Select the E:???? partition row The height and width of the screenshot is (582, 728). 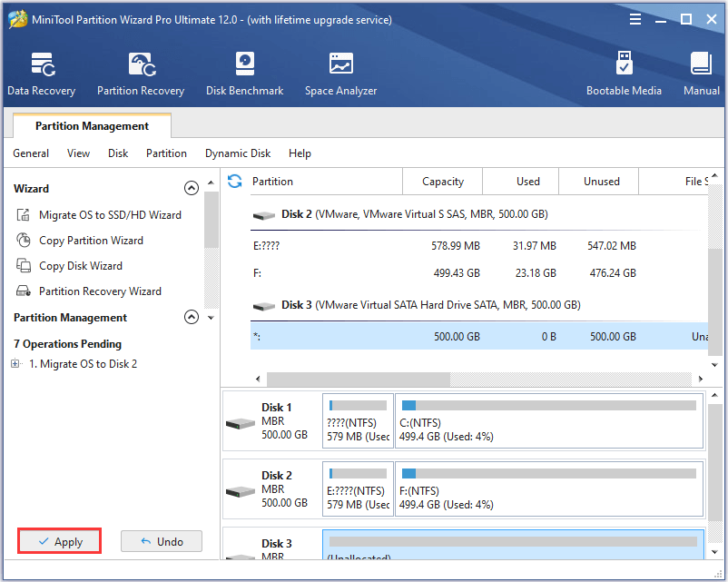479,246
